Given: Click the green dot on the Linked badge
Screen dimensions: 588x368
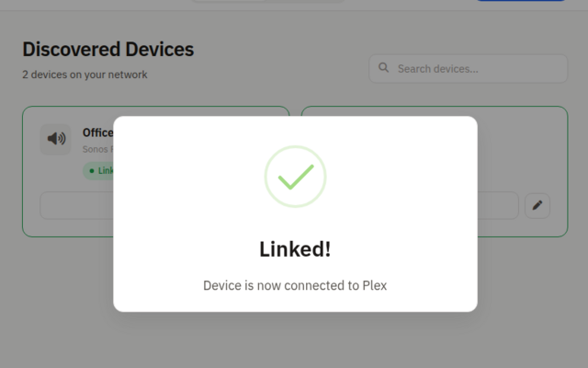Looking at the screenshot, I should (92, 170).
